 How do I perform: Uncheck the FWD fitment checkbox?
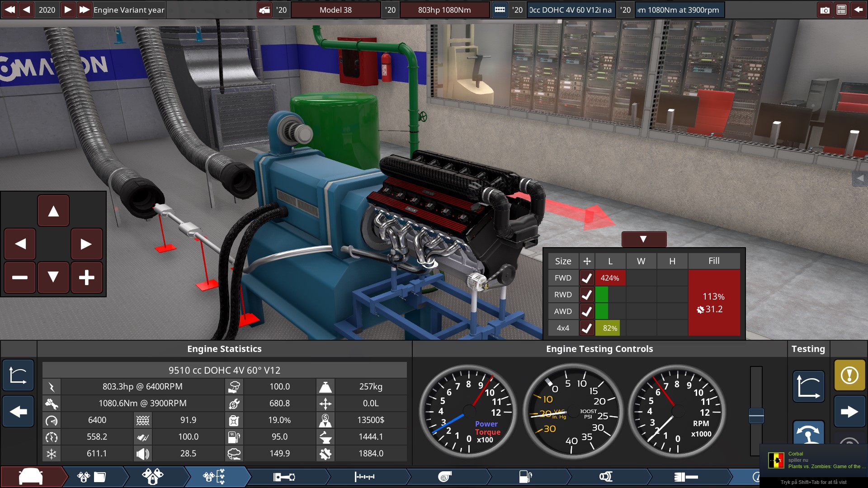tap(587, 278)
